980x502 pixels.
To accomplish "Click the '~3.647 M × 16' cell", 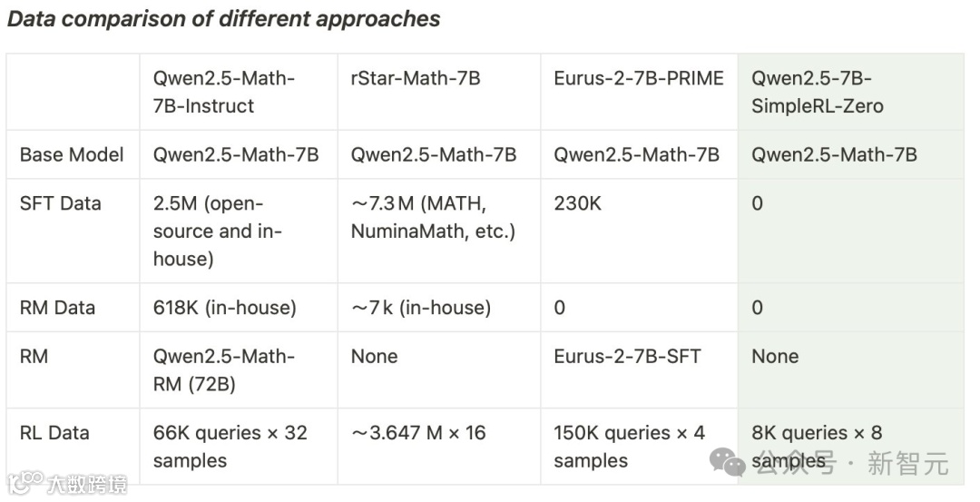I will click(418, 433).
